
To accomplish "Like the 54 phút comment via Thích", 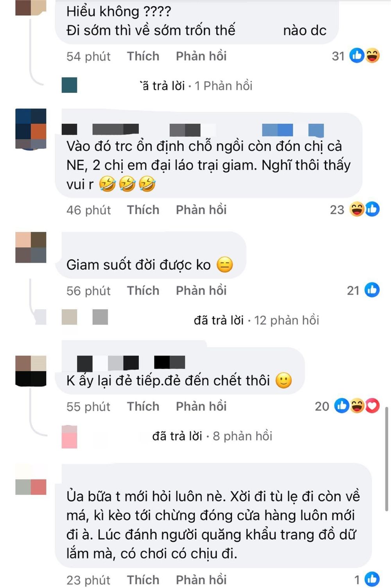I will (x=143, y=56).
